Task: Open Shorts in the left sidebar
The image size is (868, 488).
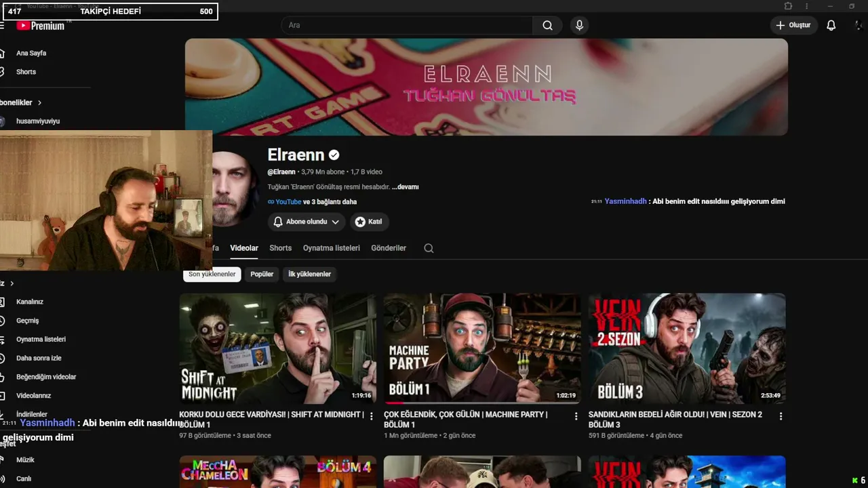Action: [26, 72]
